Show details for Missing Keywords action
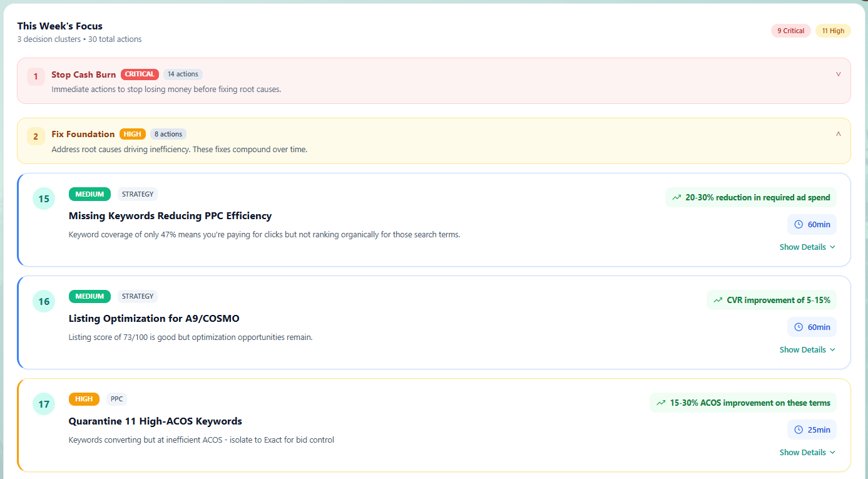 (807, 247)
